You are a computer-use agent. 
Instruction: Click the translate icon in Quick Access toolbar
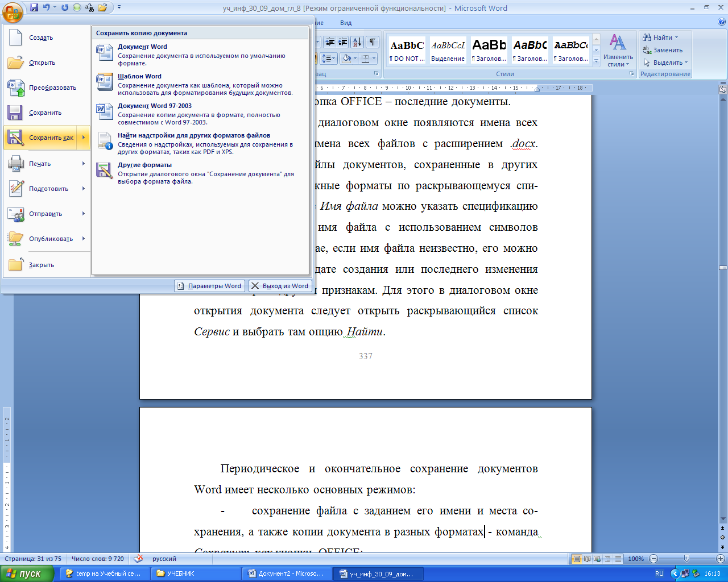coord(89,8)
